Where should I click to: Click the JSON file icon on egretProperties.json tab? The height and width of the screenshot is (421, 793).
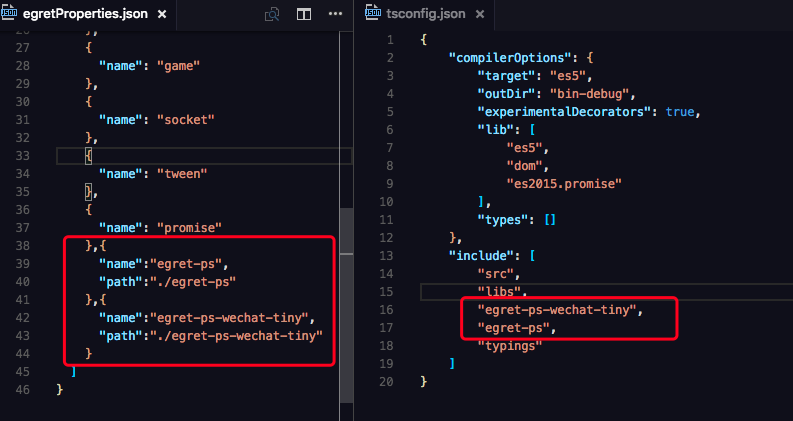[x=11, y=15]
